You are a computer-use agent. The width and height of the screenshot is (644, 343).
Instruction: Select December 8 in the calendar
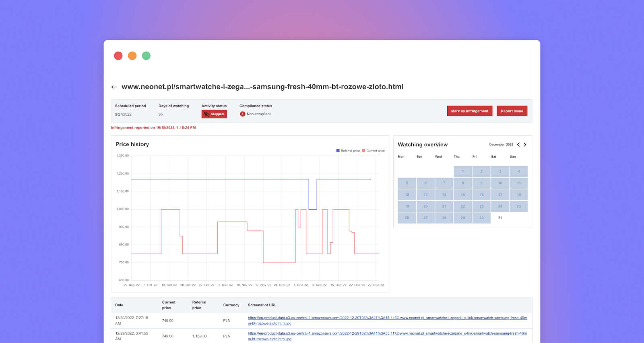tap(463, 183)
